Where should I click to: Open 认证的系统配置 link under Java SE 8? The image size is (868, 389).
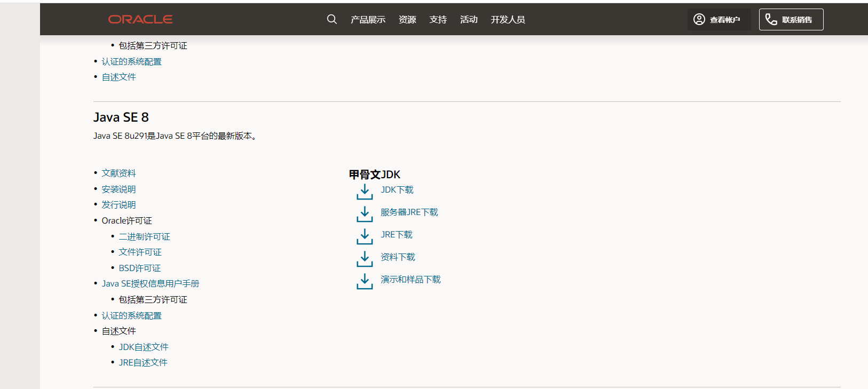[131, 316]
